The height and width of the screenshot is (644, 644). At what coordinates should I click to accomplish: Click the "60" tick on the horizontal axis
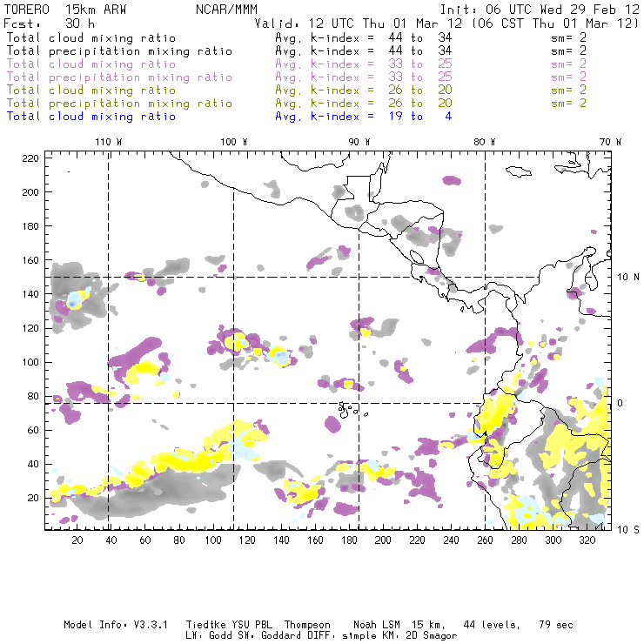(145, 540)
